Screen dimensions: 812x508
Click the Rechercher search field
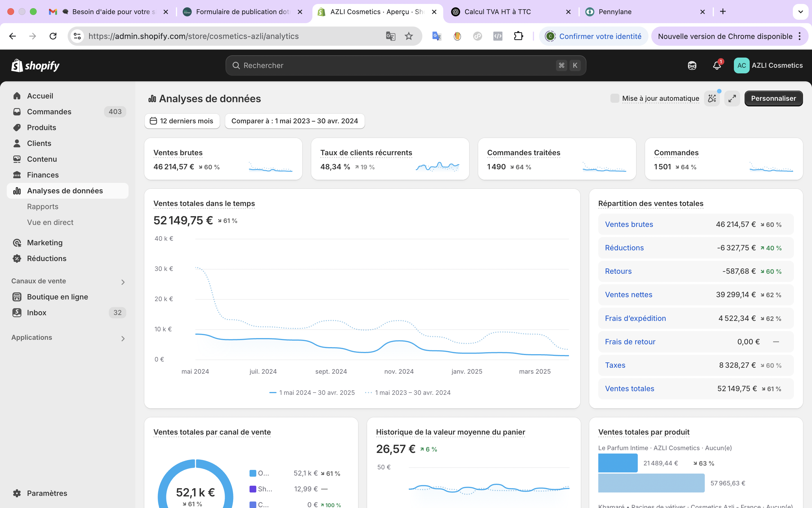(x=406, y=65)
